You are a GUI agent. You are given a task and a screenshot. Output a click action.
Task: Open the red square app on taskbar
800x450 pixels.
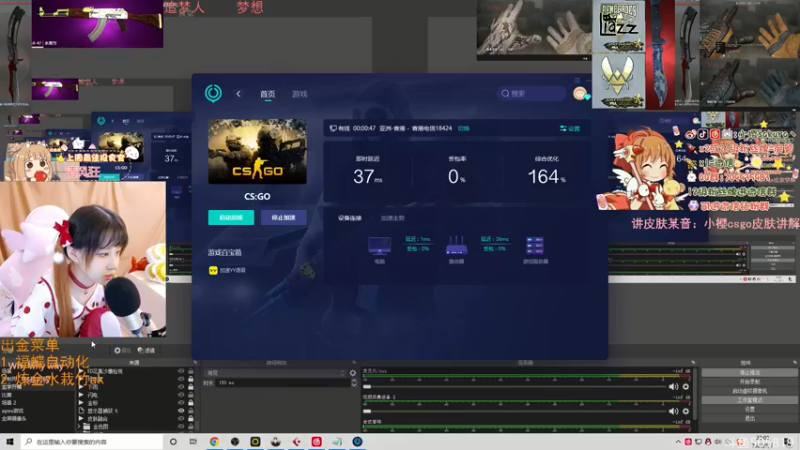pyautogui.click(x=316, y=442)
